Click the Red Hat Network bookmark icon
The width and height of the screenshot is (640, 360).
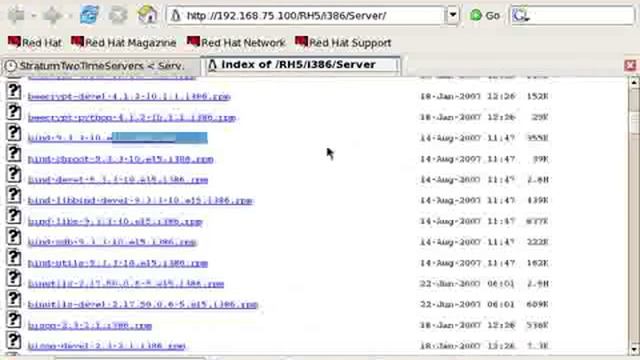tap(193, 42)
